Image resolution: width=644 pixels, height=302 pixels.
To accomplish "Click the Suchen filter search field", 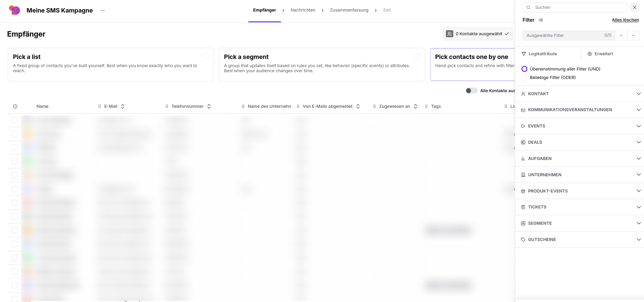I will click(x=575, y=7).
